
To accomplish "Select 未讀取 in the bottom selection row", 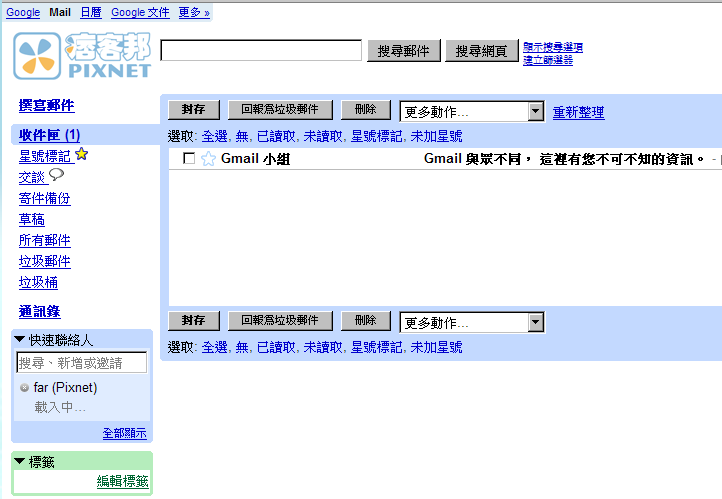I will point(323,347).
